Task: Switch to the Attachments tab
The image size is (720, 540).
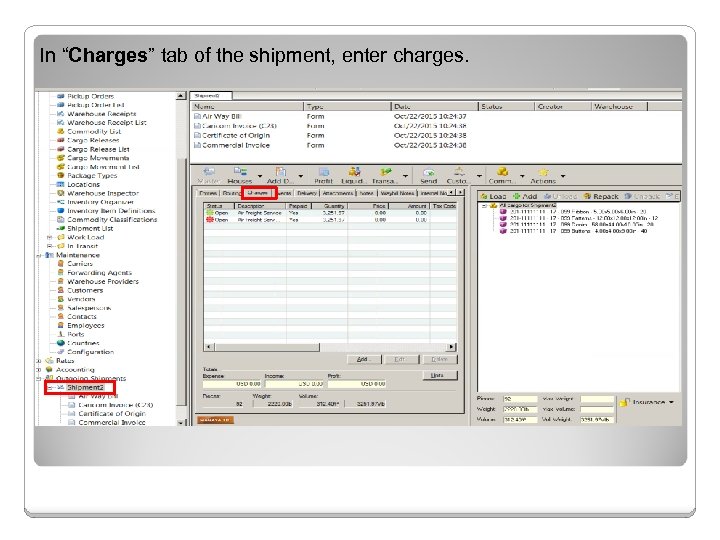Action: (338, 193)
